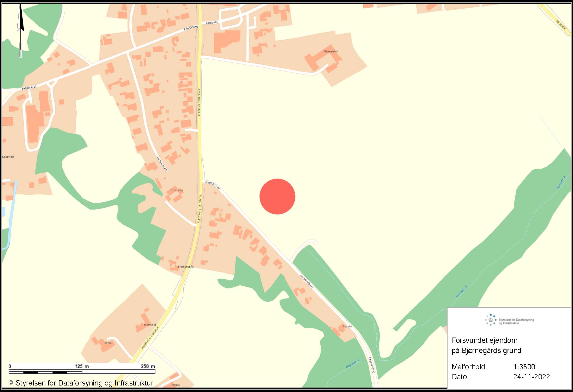Image resolution: width=573 pixels, height=392 pixels.
Task: Click the Søsende place label
Action: point(8,157)
